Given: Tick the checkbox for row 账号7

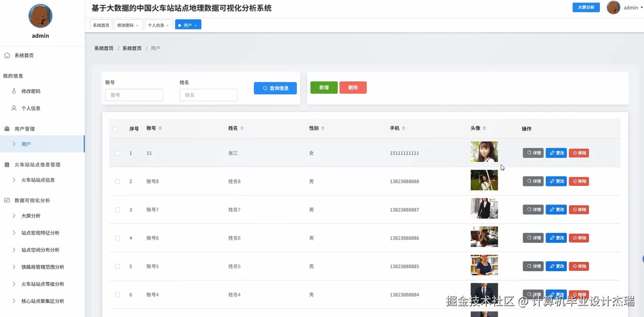Looking at the screenshot, I should [x=117, y=210].
